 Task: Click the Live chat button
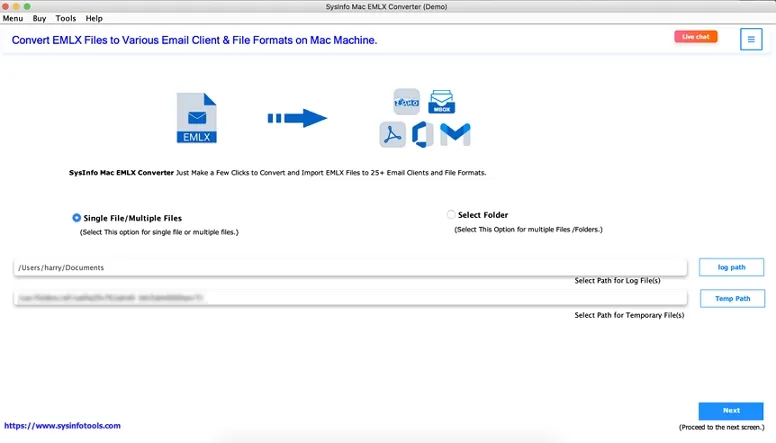(x=695, y=37)
